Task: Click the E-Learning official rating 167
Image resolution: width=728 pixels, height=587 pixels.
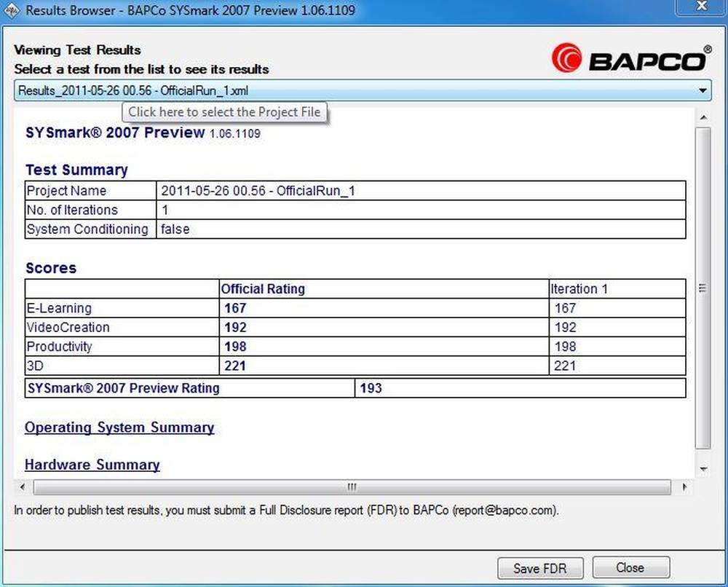Action: [235, 308]
